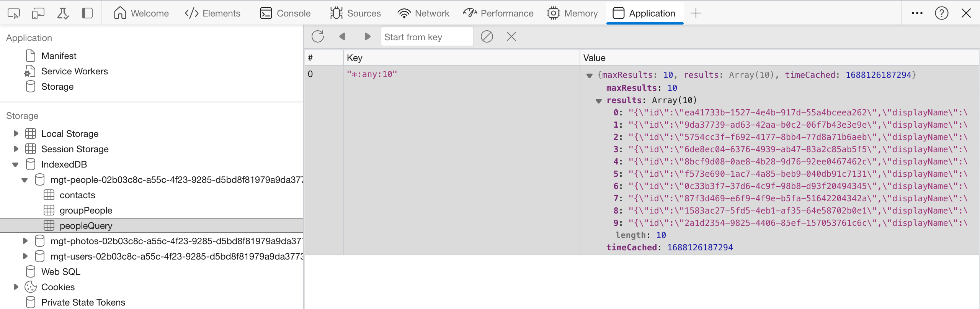This screenshot has width=980, height=309.
Task: Collapse the mgt-people database arrow
Action: point(24,180)
